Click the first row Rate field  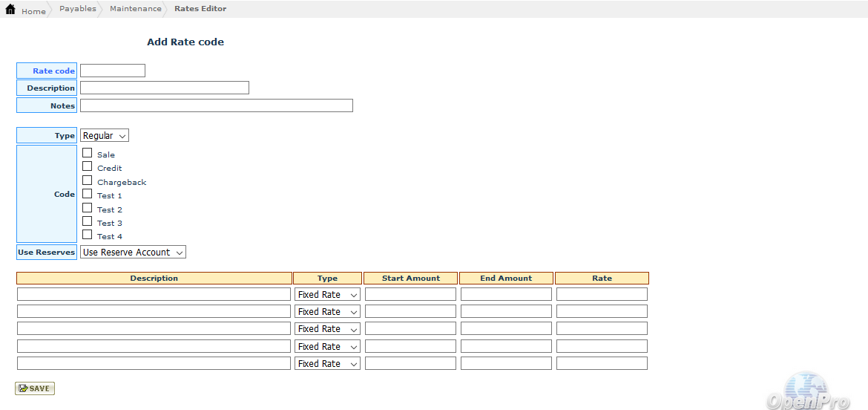coord(602,295)
